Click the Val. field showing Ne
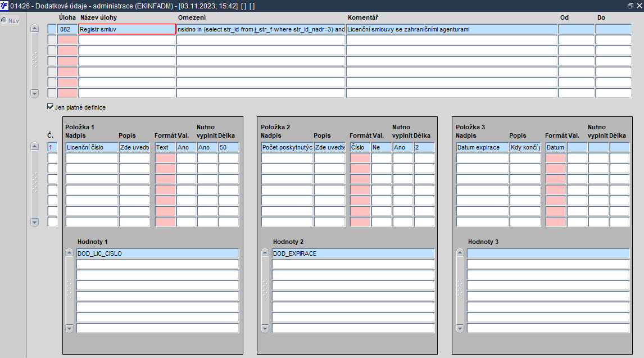 click(x=381, y=147)
